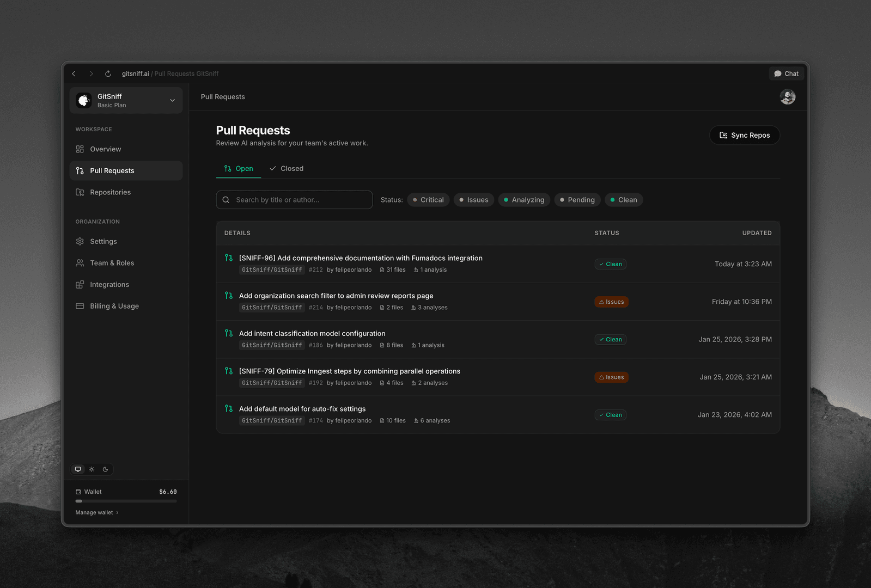Click the Clean badge for PR #186

tap(610, 339)
